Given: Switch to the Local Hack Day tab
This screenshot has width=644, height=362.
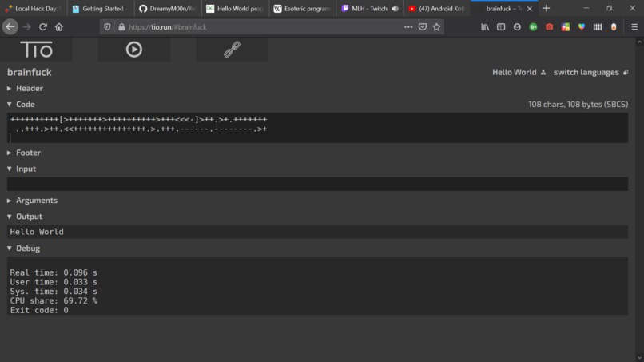Looking at the screenshot, I should point(34,9).
